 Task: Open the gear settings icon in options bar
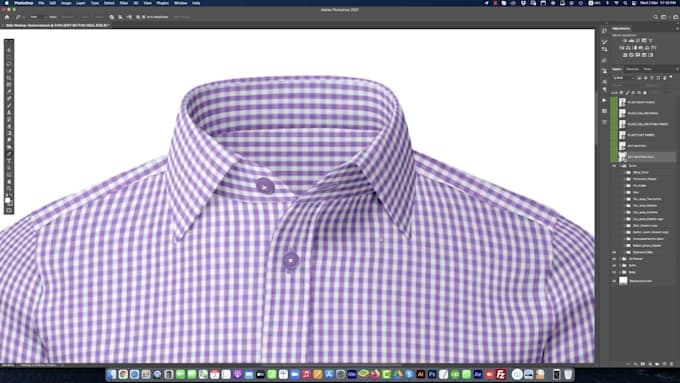(138, 17)
